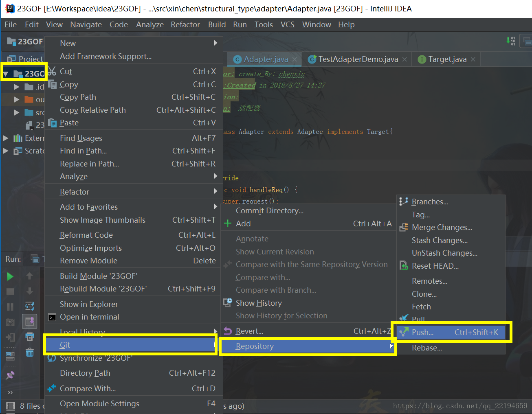Click the tool windows icon in status bar

pos(10,405)
